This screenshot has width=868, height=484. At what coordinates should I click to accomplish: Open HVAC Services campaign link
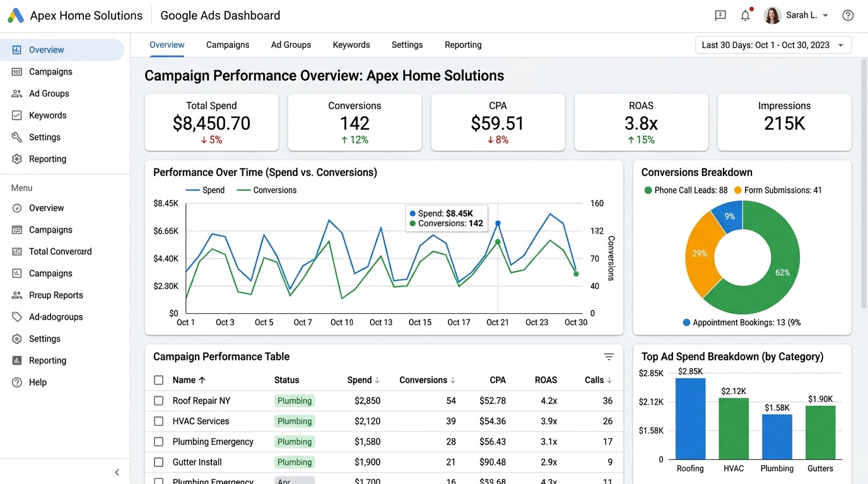click(x=201, y=421)
